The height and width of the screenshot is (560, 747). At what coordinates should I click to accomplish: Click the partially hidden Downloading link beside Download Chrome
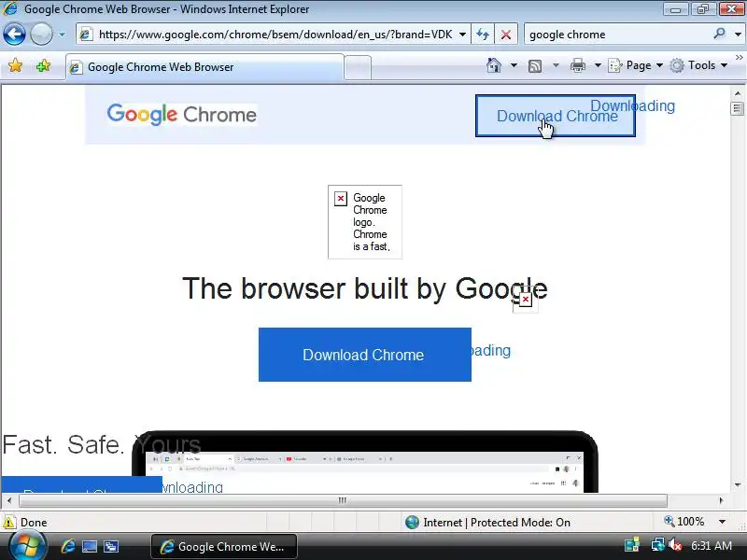click(x=491, y=351)
